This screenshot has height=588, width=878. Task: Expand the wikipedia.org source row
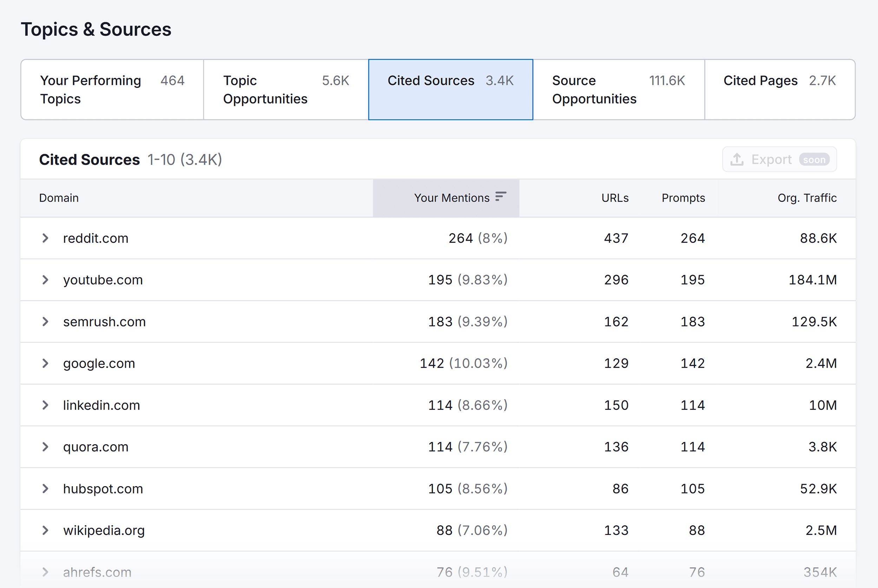pyautogui.click(x=45, y=530)
